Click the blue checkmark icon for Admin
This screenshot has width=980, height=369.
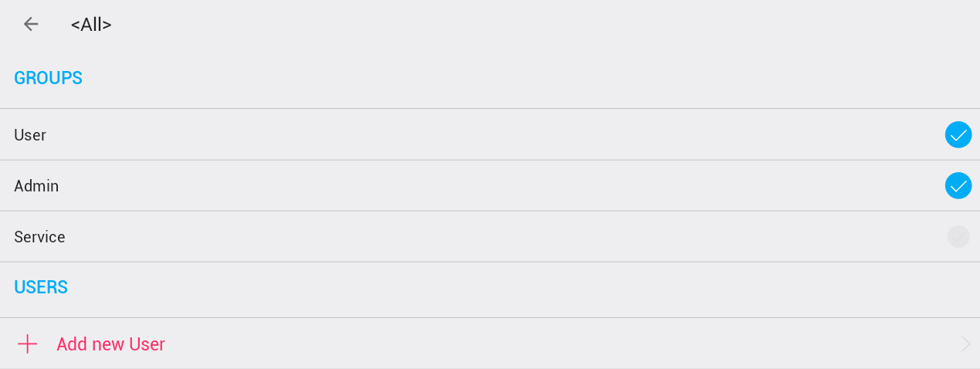958,186
